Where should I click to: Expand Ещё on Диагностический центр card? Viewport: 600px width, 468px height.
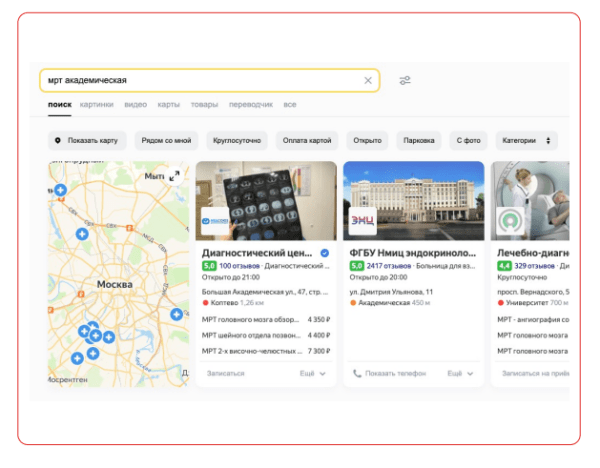pyautogui.click(x=313, y=373)
